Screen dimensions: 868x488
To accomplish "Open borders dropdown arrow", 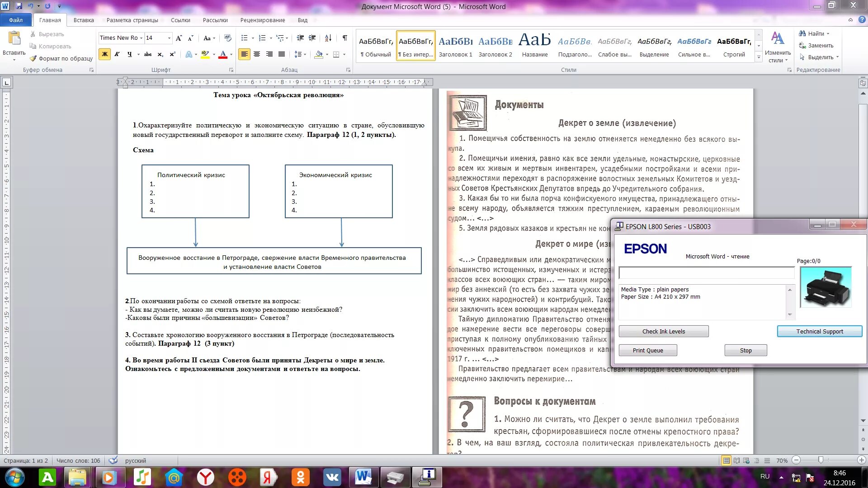I will [x=344, y=54].
